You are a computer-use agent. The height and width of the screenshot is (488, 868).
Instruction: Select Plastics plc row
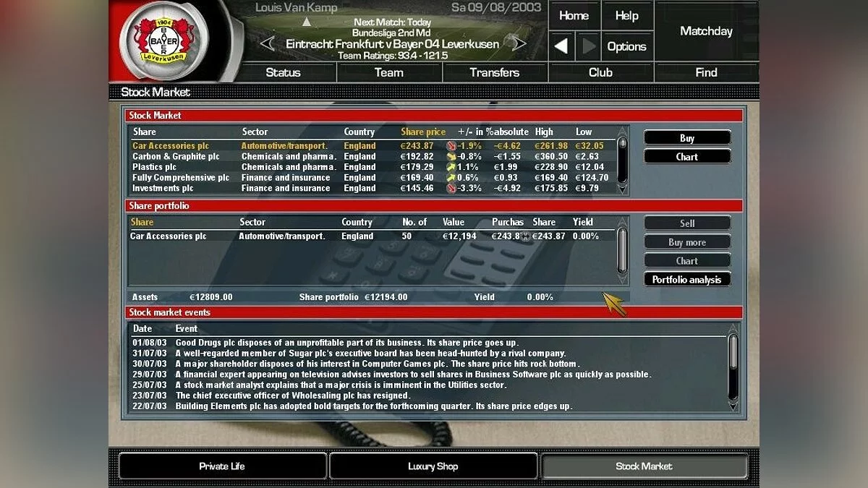(x=372, y=167)
